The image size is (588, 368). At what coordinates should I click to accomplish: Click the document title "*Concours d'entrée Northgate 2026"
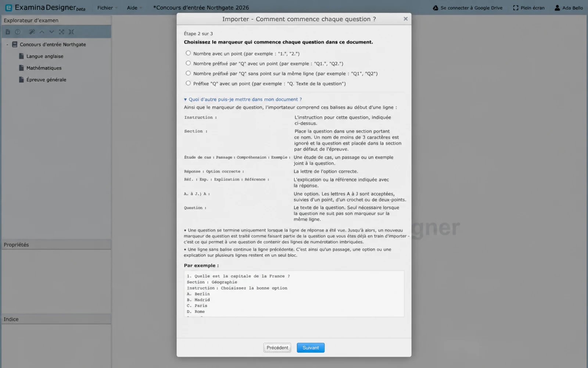201,8
